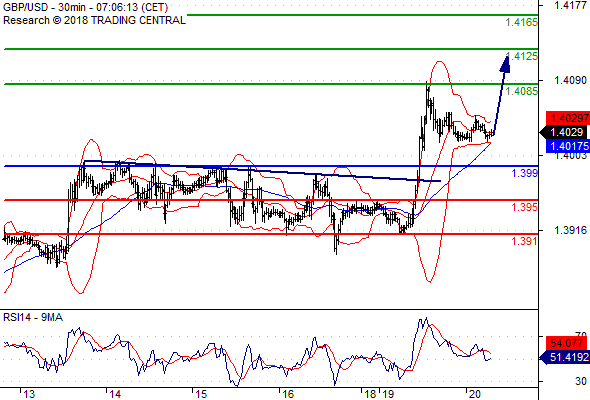Select the green 1.4125 resistance label
The height and width of the screenshot is (400, 590).
click(x=521, y=56)
